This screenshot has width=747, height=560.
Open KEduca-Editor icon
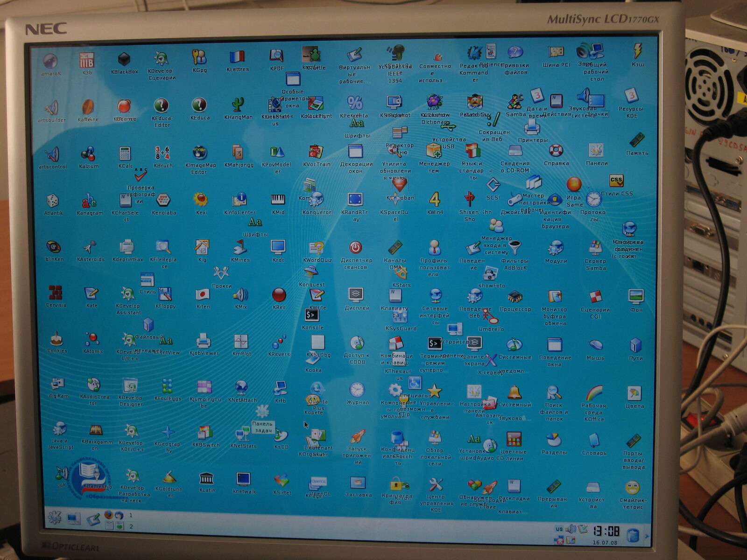click(x=162, y=105)
